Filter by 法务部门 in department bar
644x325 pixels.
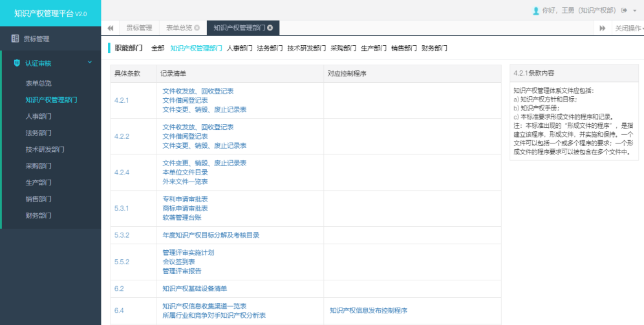270,48
